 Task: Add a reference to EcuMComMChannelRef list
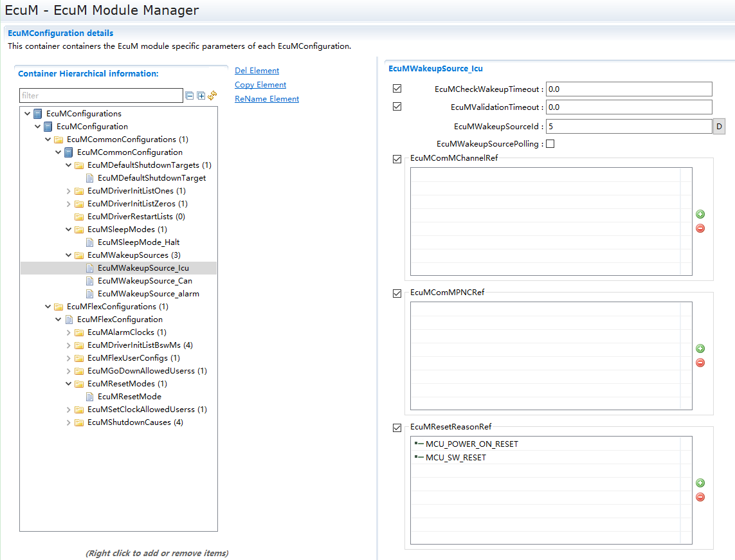(700, 214)
